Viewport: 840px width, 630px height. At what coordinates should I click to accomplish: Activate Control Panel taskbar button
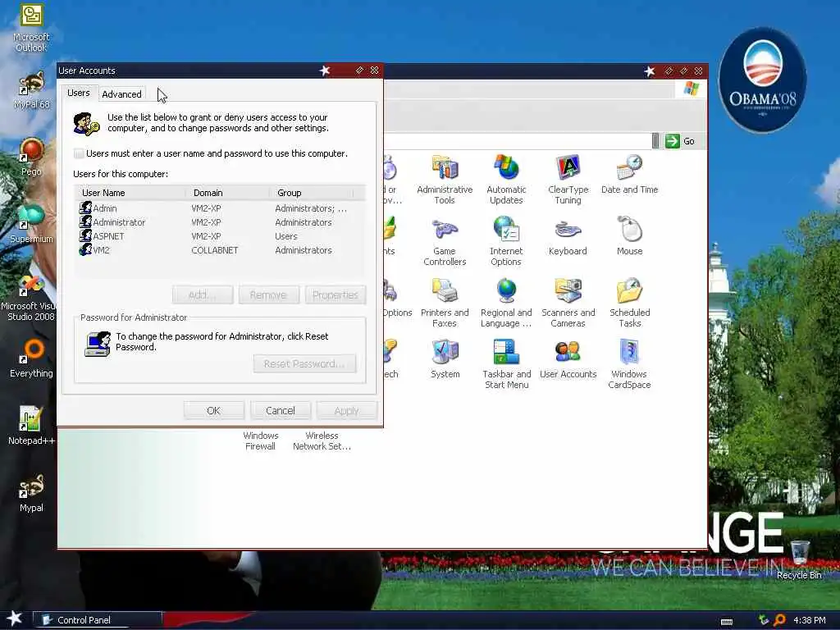click(97, 620)
